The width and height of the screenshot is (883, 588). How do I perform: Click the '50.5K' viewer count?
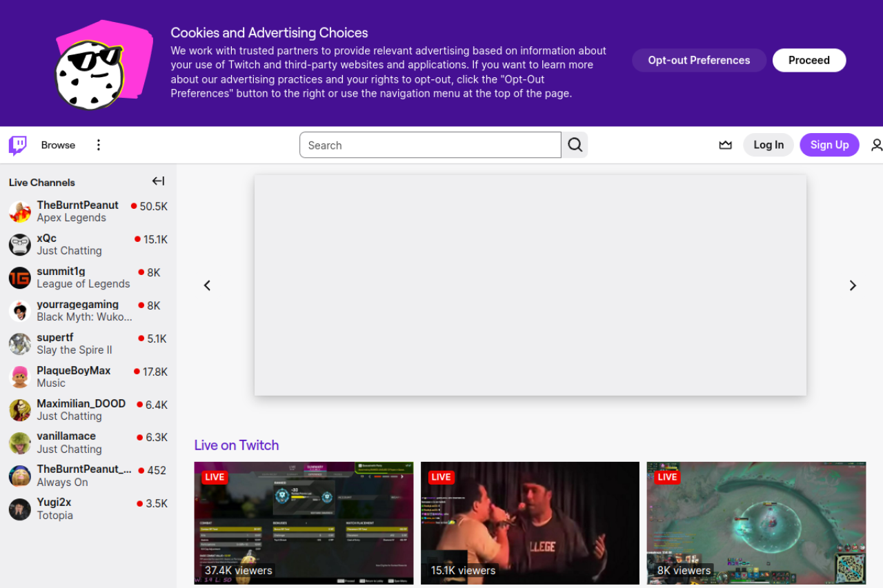[x=153, y=207]
